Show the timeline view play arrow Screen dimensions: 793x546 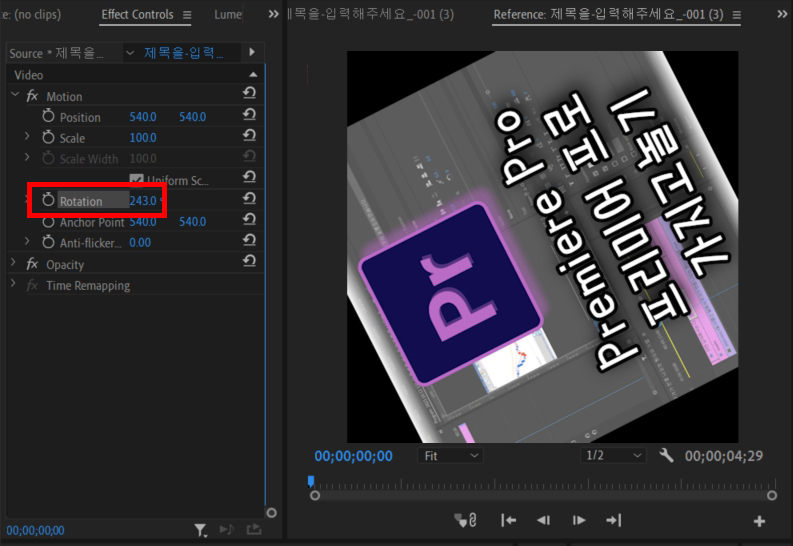point(252,52)
